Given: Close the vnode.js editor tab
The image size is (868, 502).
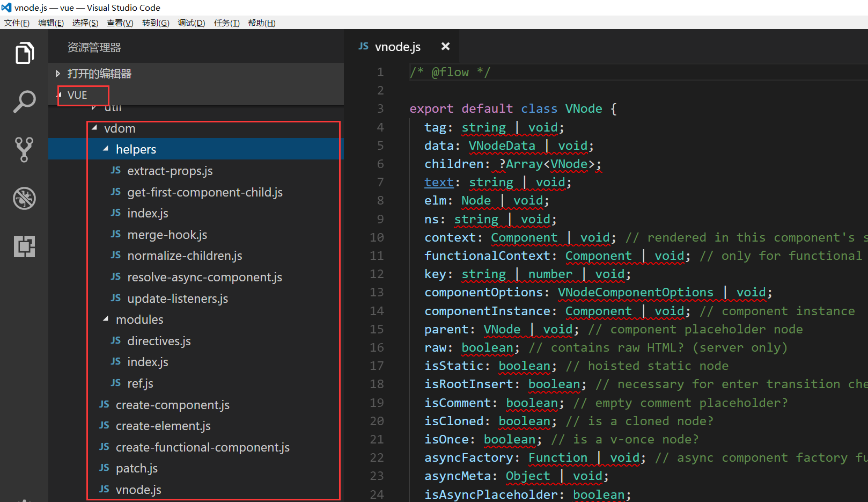Looking at the screenshot, I should coord(445,46).
